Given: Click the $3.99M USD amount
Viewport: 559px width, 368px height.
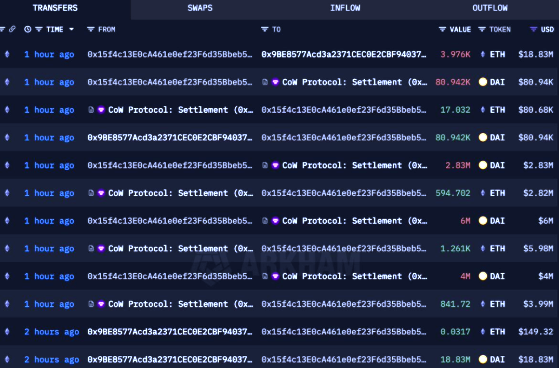Looking at the screenshot, I should coord(538,304).
